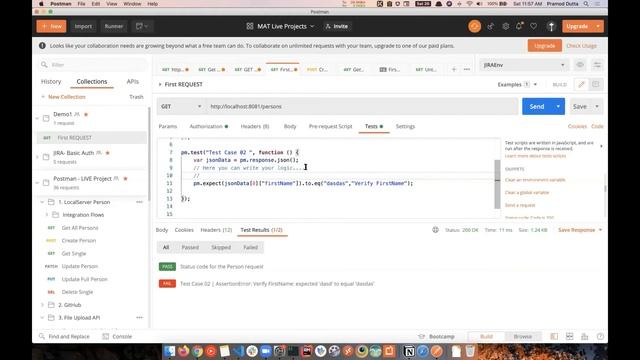
Task: Open more actions for File Upload API
Action: click(140, 318)
